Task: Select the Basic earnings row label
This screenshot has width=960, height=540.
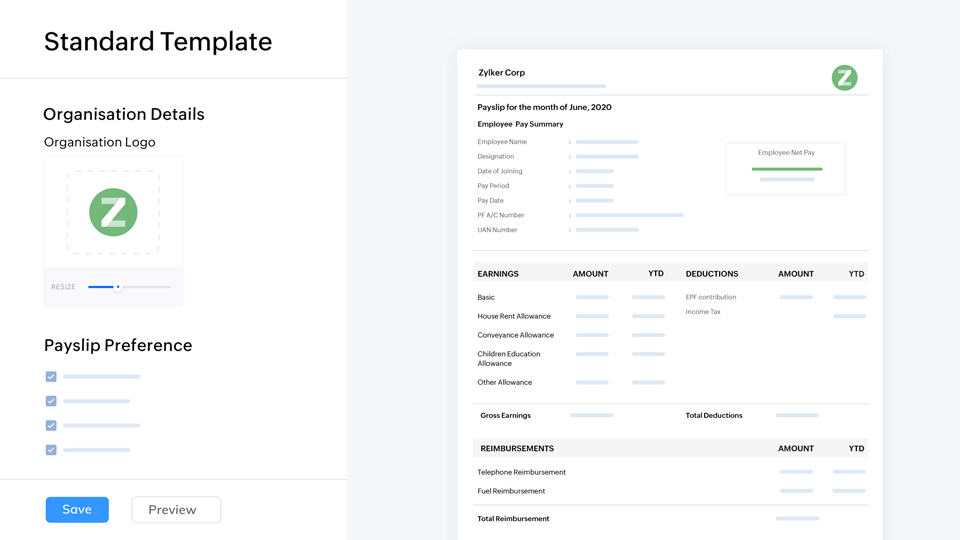Action: pos(486,298)
